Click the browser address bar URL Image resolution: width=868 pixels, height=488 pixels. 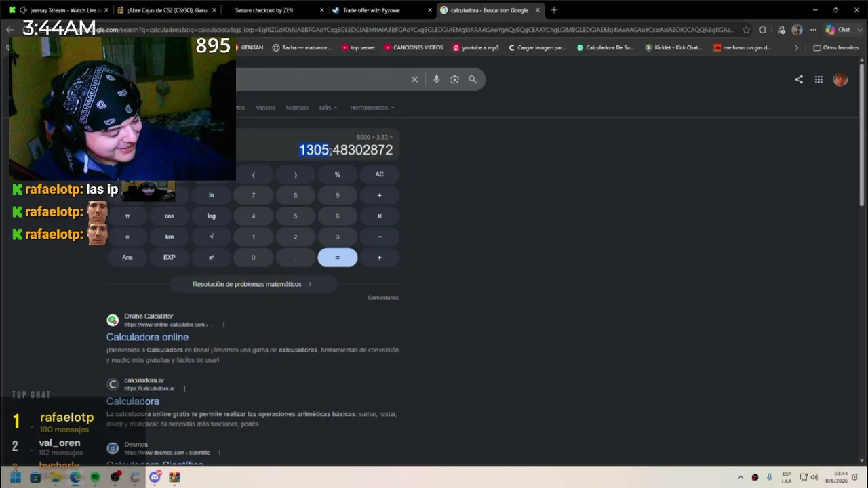click(414, 30)
